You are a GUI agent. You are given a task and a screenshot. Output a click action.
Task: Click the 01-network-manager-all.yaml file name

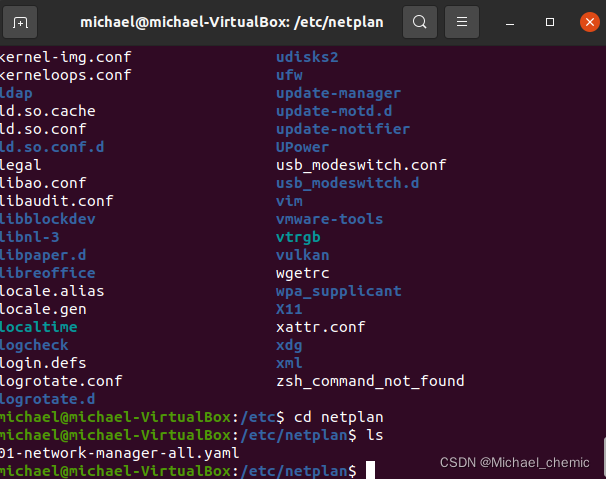click(x=119, y=453)
